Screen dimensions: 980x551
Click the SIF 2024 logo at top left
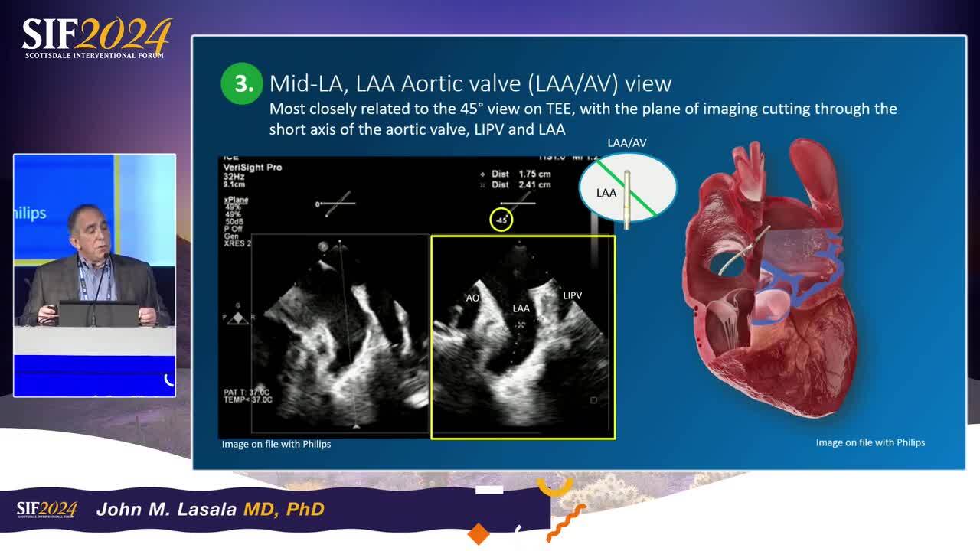96,38
